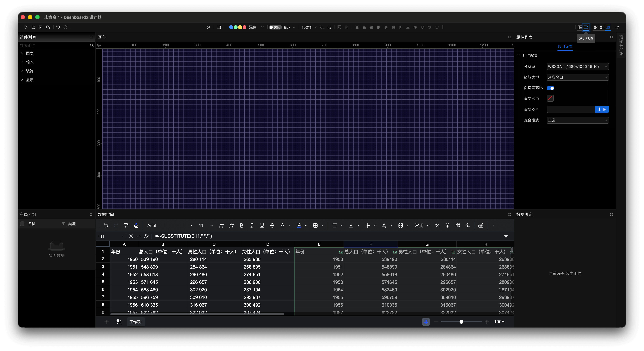This screenshot has width=644, height=351.
Task: Click the undo icon in top toolbar
Action: pyautogui.click(x=58, y=27)
